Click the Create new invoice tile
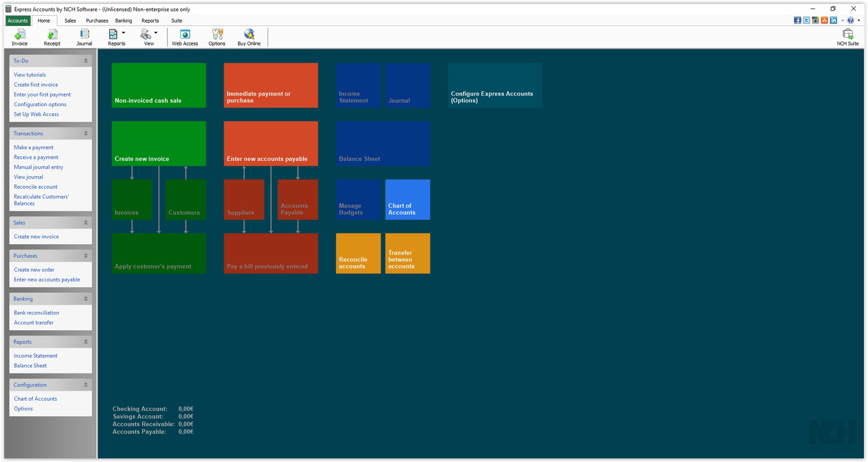868x462 pixels. tap(159, 144)
